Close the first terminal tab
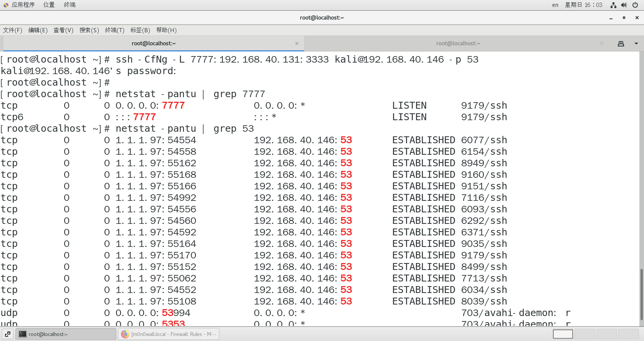 [297, 43]
